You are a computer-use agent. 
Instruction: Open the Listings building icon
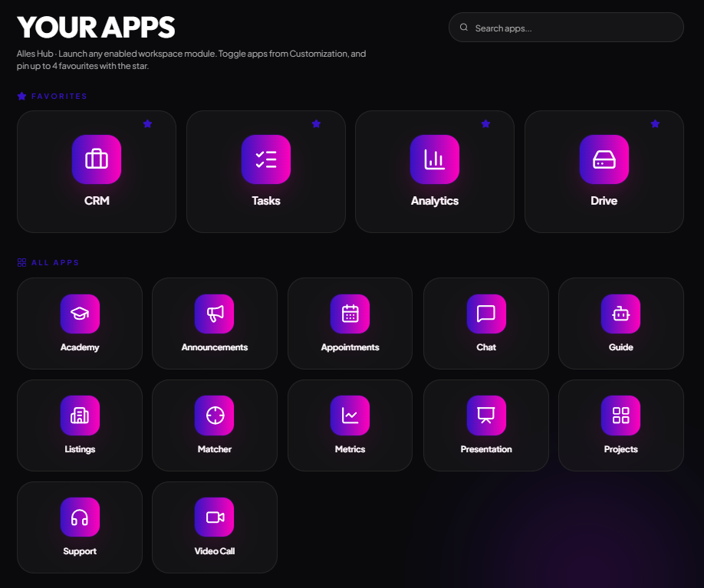pos(80,416)
